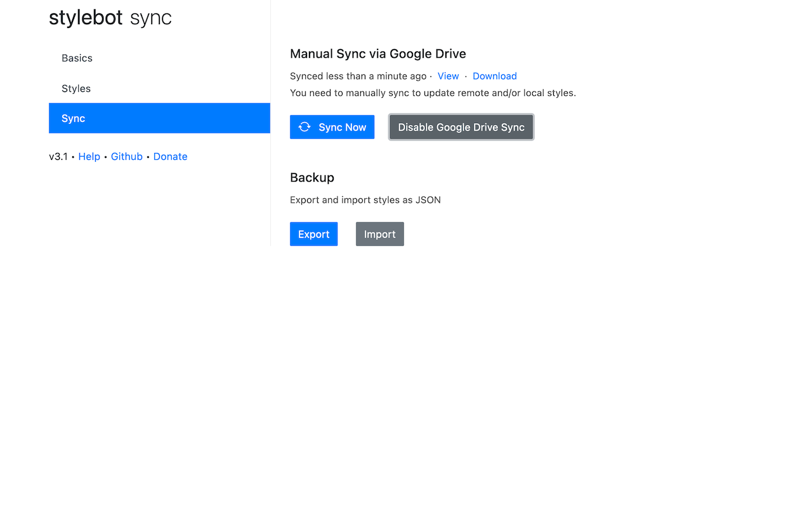Open the Styles tab

76,89
